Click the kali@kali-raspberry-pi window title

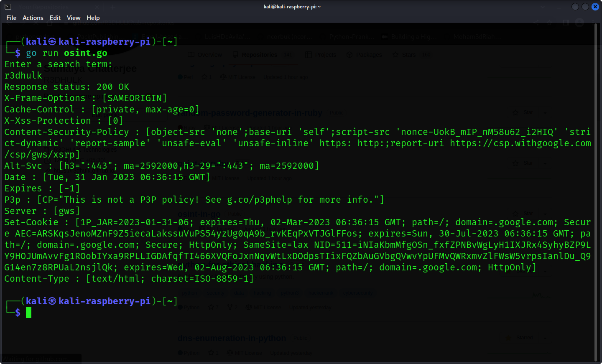pos(292,7)
